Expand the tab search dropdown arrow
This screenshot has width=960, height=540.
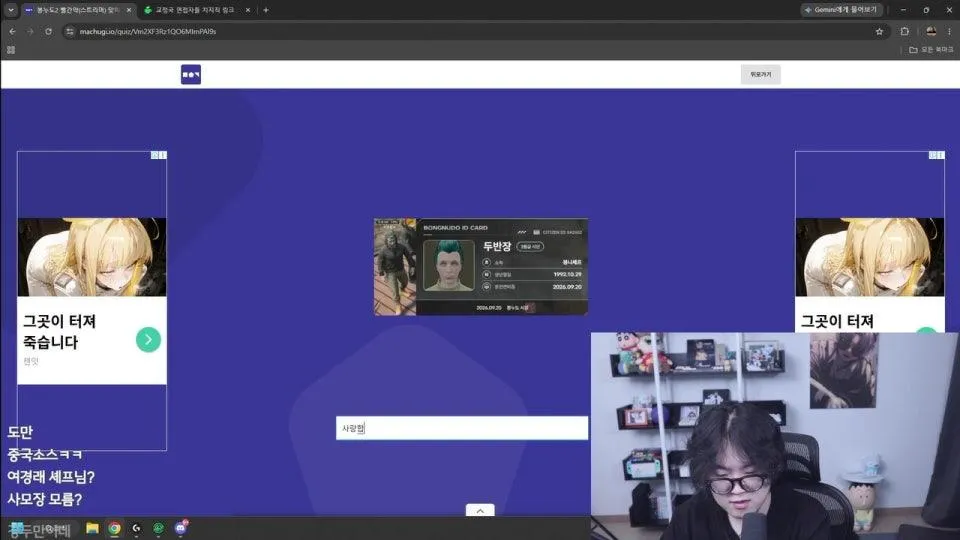click(x=10, y=10)
